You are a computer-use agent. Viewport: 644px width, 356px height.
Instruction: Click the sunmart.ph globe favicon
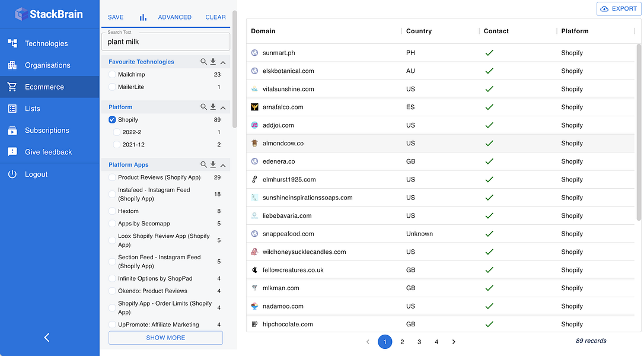pos(254,53)
